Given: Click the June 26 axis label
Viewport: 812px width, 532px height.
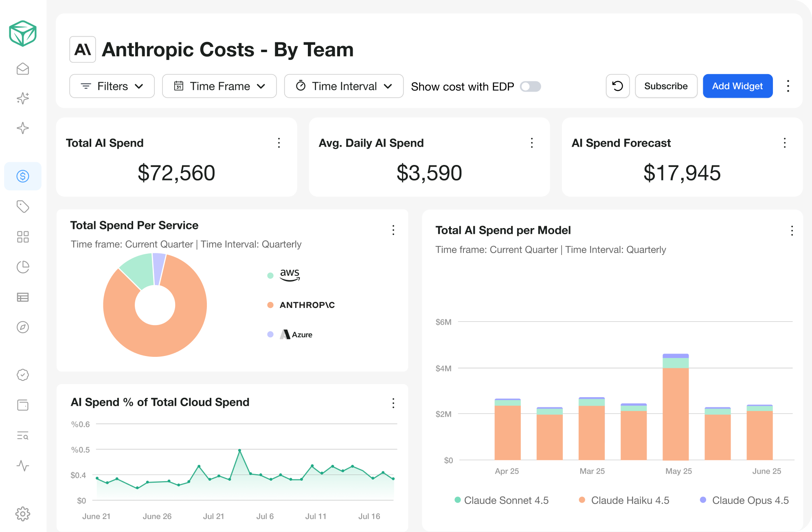Looking at the screenshot, I should pos(157,516).
